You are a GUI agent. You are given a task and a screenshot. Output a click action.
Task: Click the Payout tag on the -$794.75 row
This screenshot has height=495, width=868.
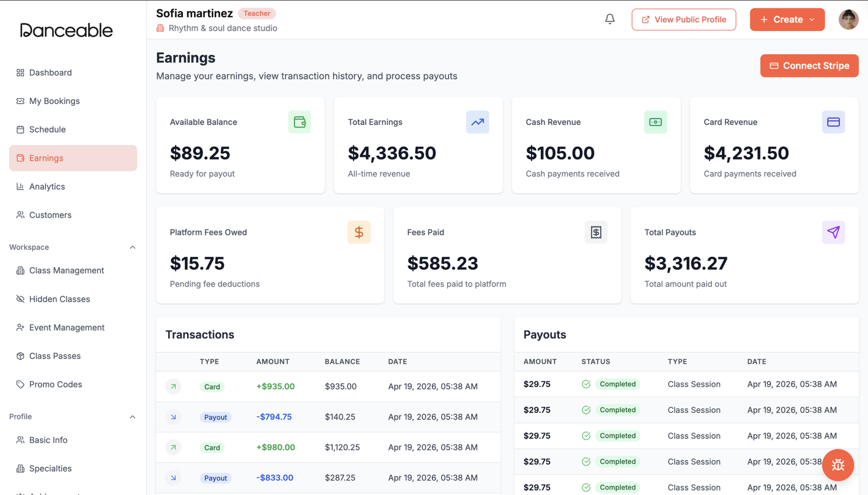click(x=215, y=417)
